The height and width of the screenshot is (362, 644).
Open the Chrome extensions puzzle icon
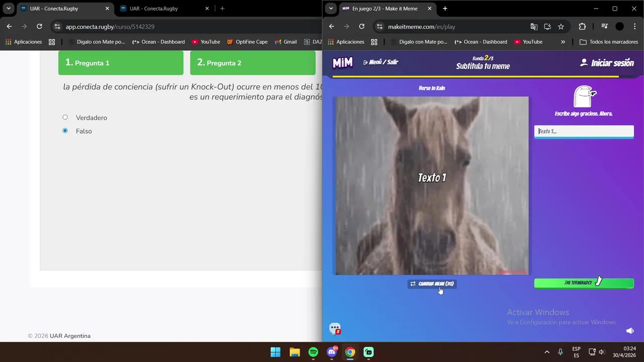coord(582,27)
